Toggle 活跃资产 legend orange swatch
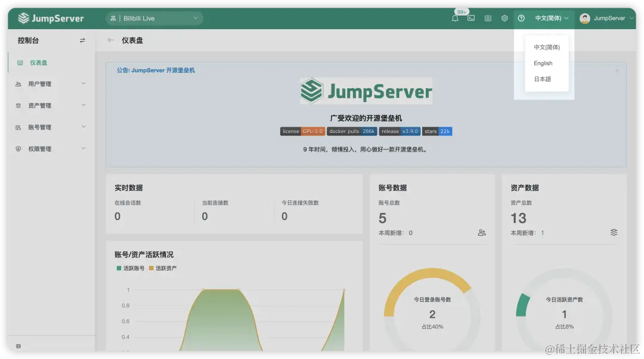This screenshot has width=644, height=359. click(151, 268)
